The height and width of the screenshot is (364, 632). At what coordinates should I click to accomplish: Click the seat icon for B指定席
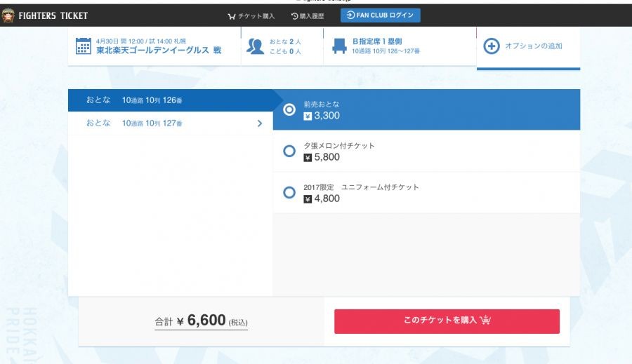(x=339, y=46)
